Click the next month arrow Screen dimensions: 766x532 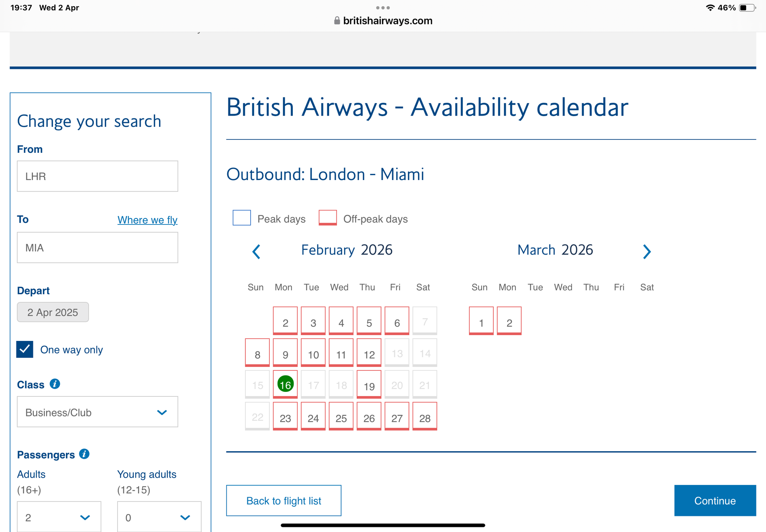coord(647,252)
